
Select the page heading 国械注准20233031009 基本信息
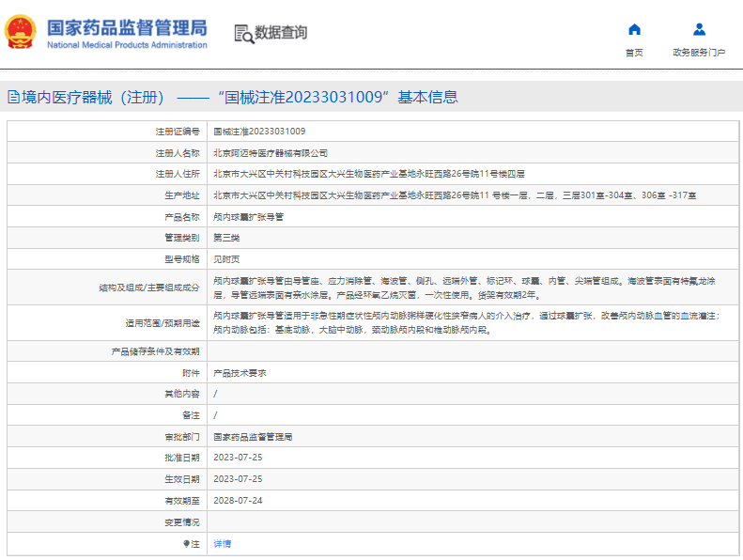coord(338,97)
